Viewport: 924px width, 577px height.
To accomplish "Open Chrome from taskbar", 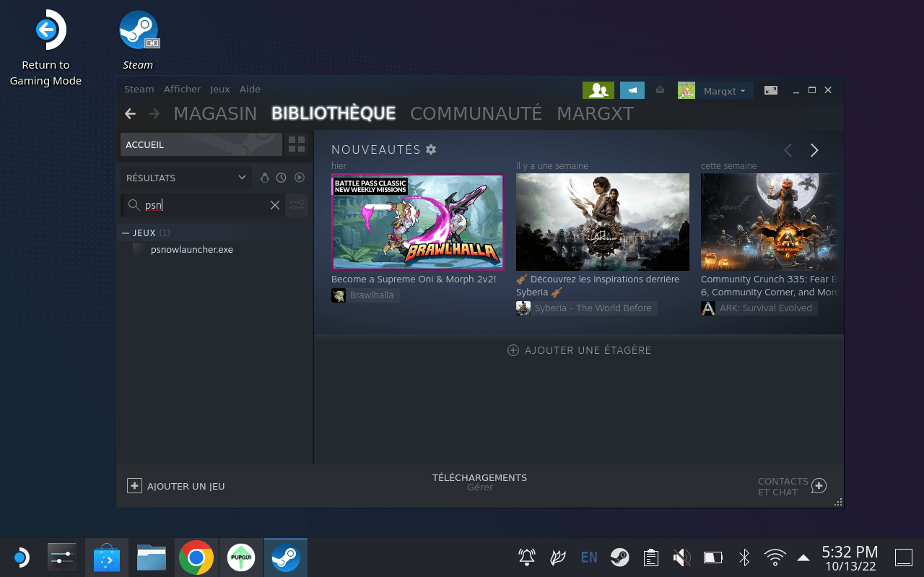I will (x=196, y=558).
